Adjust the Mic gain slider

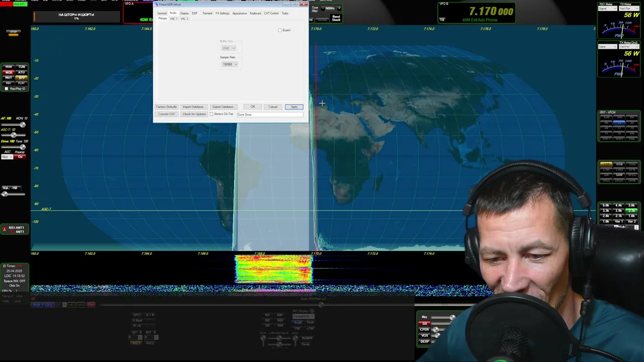[443, 317]
